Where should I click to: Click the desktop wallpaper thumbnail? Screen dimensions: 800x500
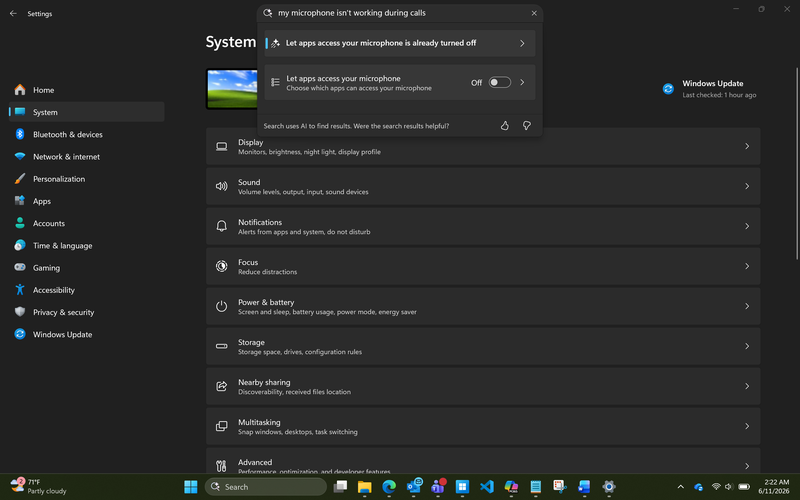point(232,89)
